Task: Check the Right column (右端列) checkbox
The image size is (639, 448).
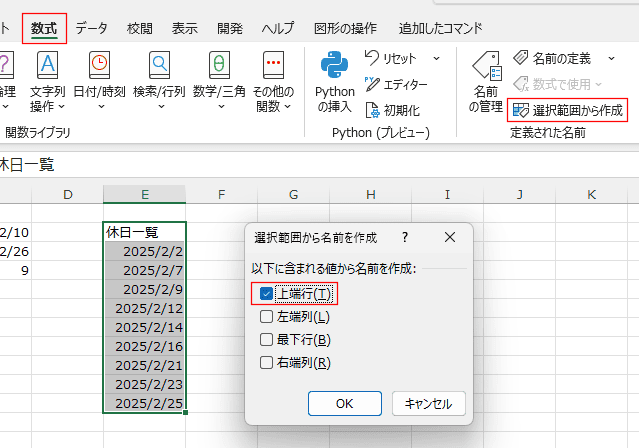Action: (x=266, y=363)
